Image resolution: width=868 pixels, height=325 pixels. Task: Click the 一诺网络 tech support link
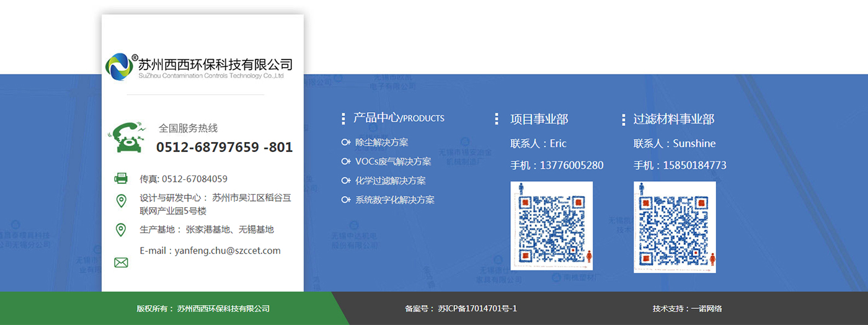click(707, 308)
